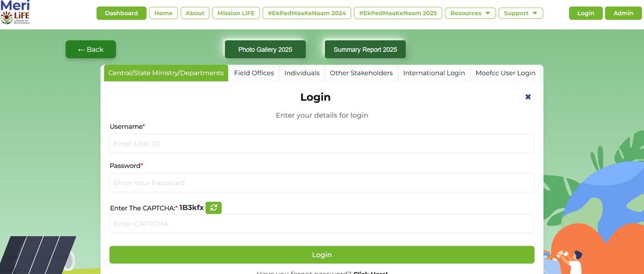Go to the Dashboard
This screenshot has height=274, width=644.
pyautogui.click(x=121, y=13)
